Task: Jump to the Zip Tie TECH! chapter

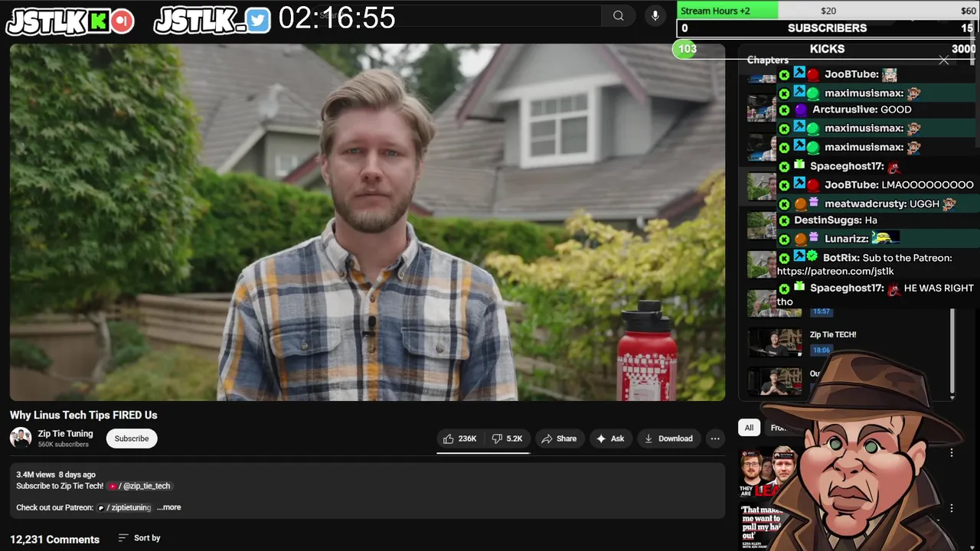Action: tap(833, 334)
